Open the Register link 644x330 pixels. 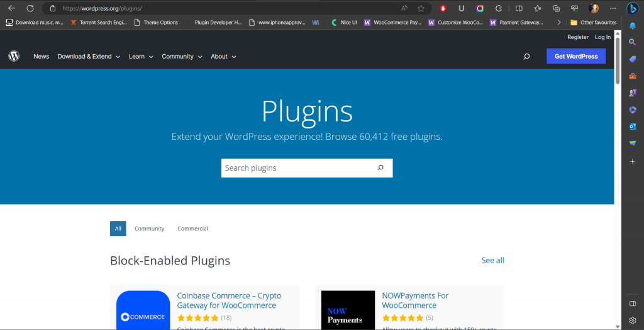coord(578,37)
